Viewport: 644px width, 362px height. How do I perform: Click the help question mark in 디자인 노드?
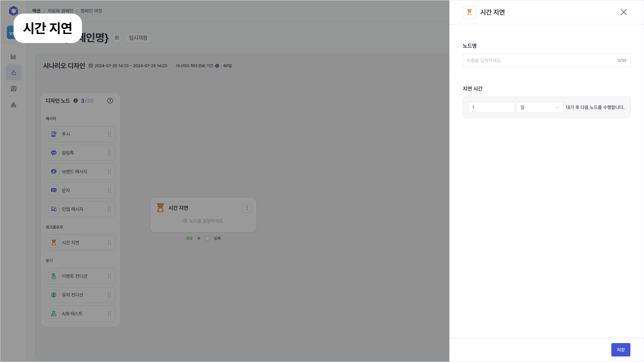[x=110, y=101]
